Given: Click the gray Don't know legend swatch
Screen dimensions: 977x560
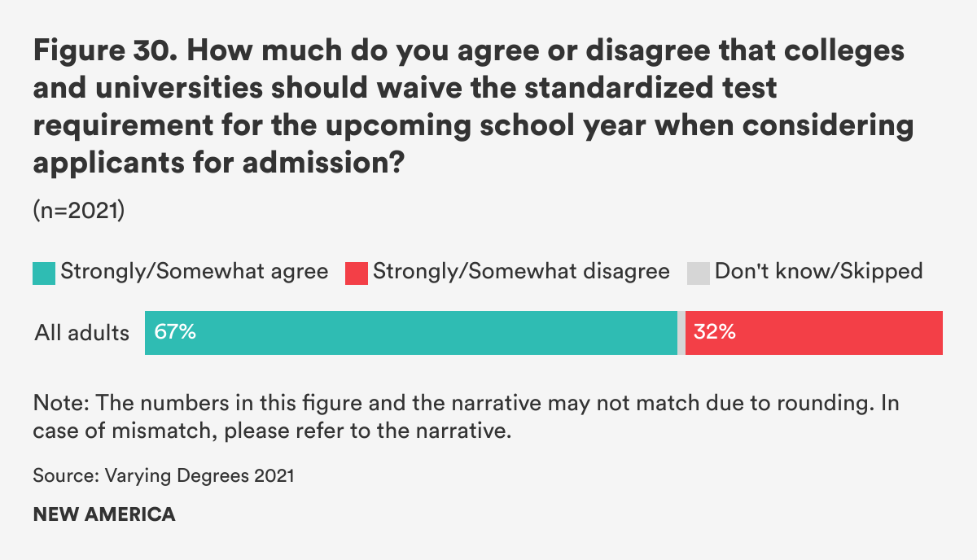Looking at the screenshot, I should (x=699, y=272).
